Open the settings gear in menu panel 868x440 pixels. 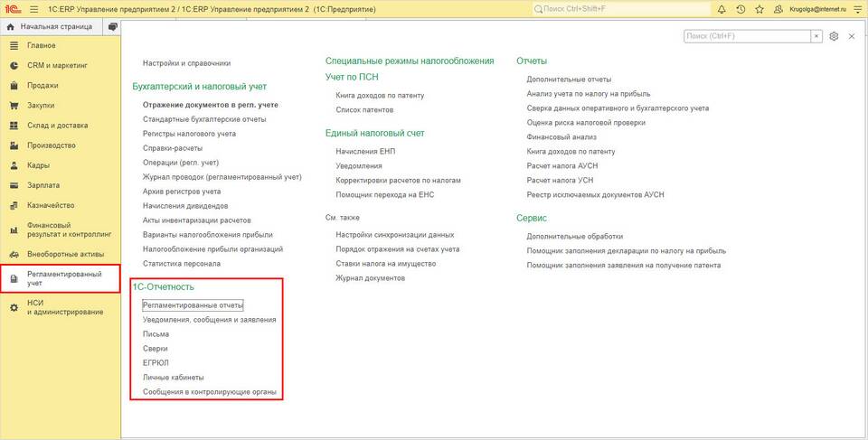(x=835, y=36)
